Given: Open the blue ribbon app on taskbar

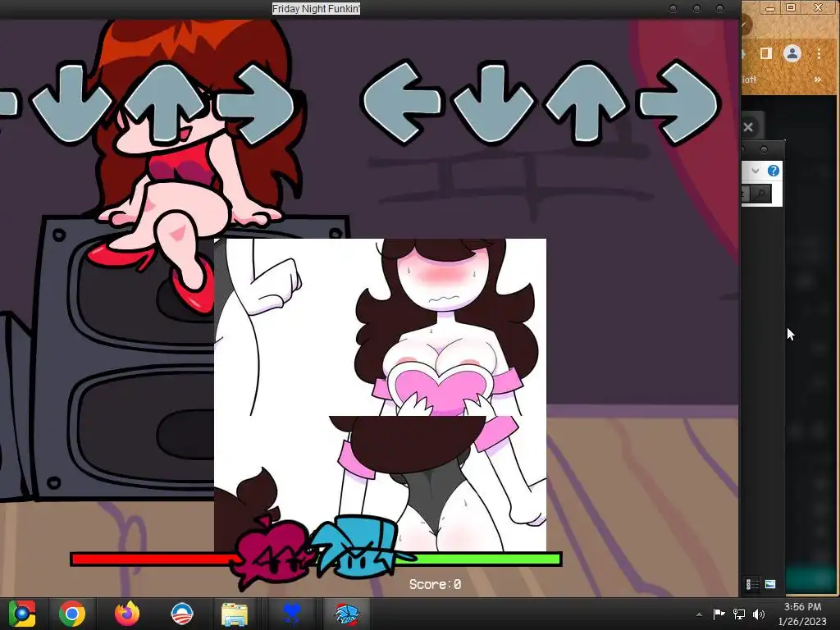Looking at the screenshot, I should pos(291,614).
